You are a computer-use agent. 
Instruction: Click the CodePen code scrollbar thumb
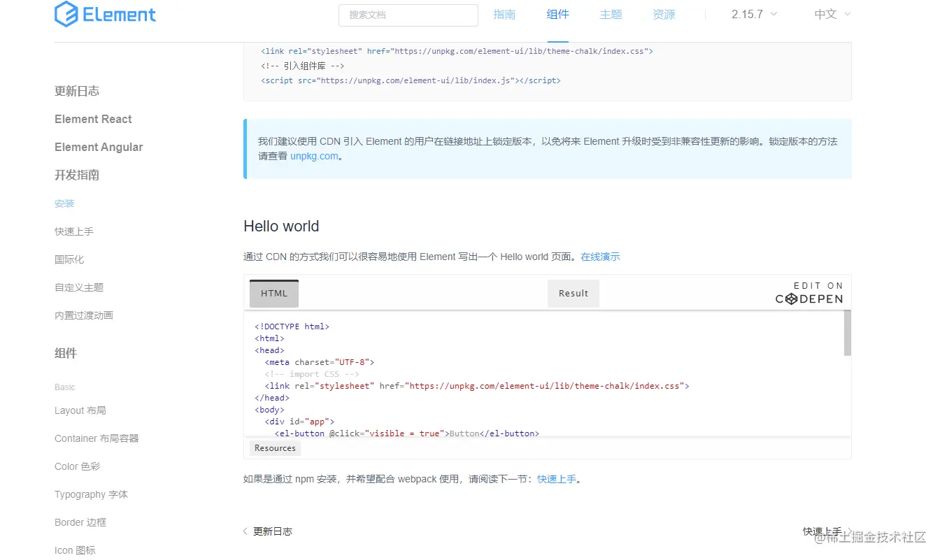(848, 333)
